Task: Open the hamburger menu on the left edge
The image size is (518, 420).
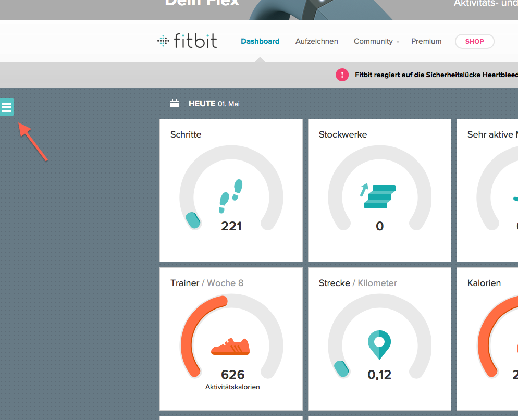Action: coord(7,107)
